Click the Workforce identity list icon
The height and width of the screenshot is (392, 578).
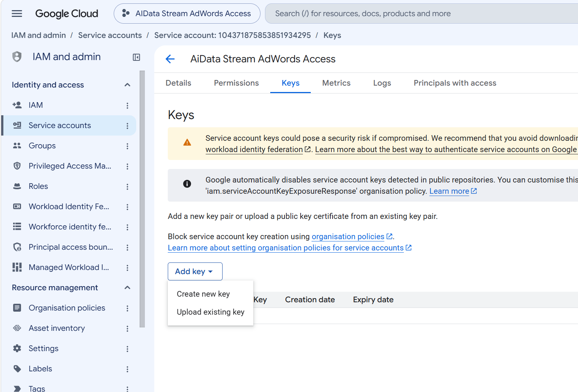pyautogui.click(x=17, y=227)
